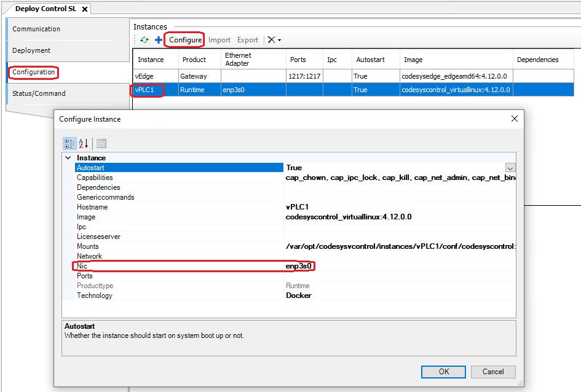The image size is (581, 392).
Task: Open the Status/Command section
Action: click(41, 94)
